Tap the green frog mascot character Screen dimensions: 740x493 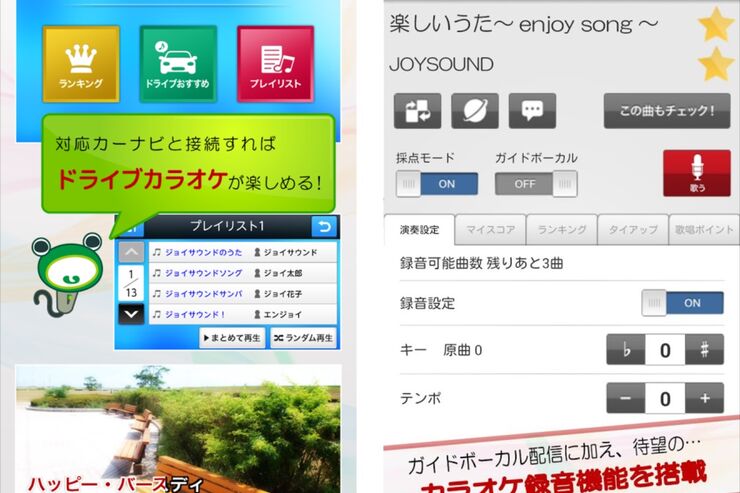[x=66, y=274]
